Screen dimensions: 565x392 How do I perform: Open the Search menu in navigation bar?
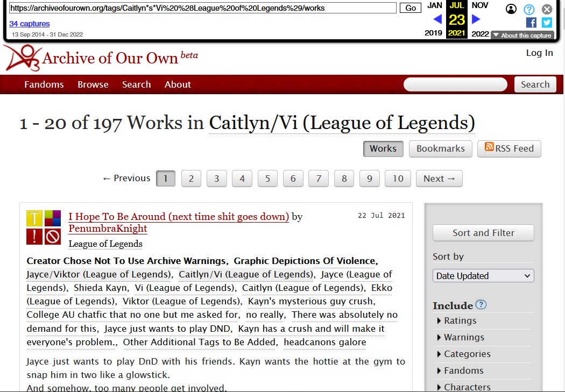pyautogui.click(x=136, y=84)
